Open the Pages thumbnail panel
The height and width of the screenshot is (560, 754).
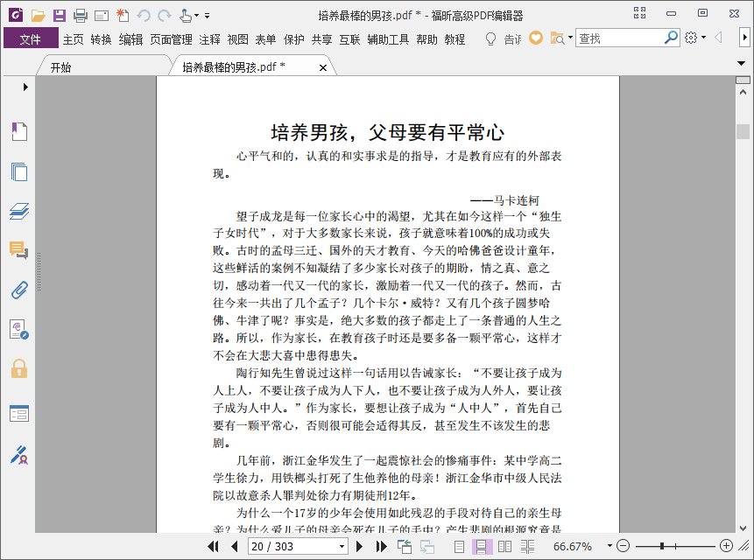click(19, 171)
